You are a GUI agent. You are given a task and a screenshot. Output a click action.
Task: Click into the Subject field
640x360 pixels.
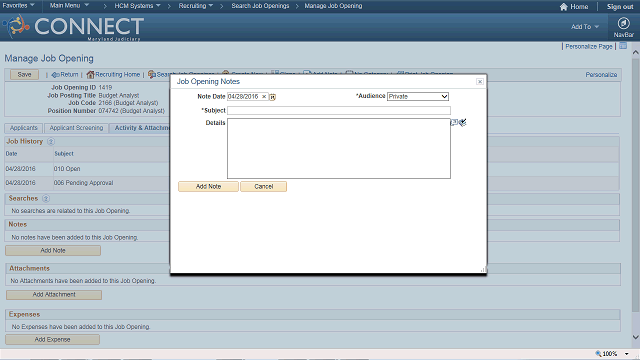click(x=339, y=110)
